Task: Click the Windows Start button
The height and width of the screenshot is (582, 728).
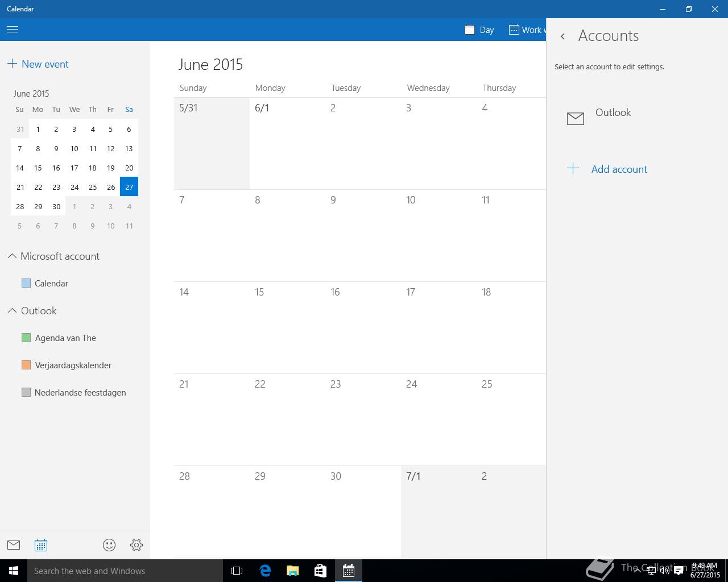Action: pyautogui.click(x=14, y=571)
